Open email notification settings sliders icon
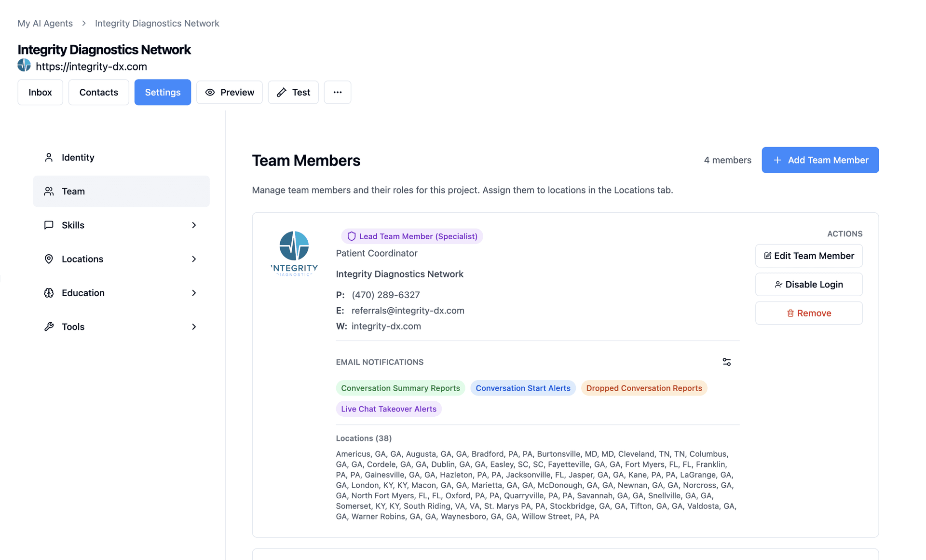This screenshot has width=926, height=560. [726, 362]
